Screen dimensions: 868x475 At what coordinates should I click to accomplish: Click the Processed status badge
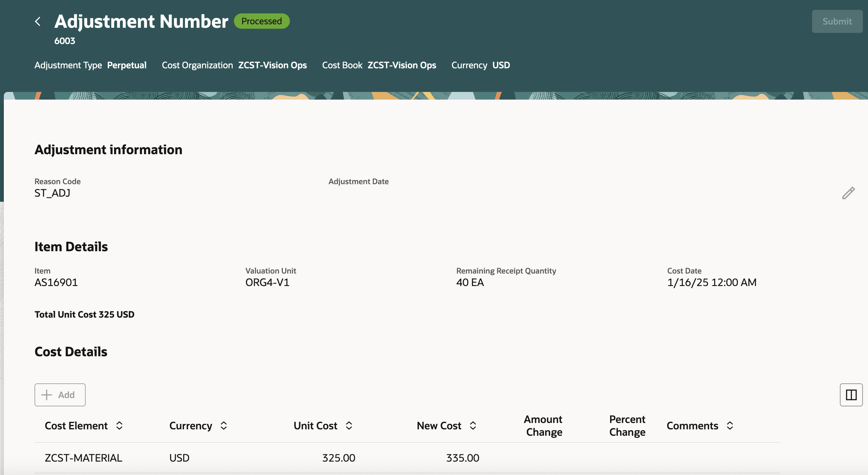(261, 21)
